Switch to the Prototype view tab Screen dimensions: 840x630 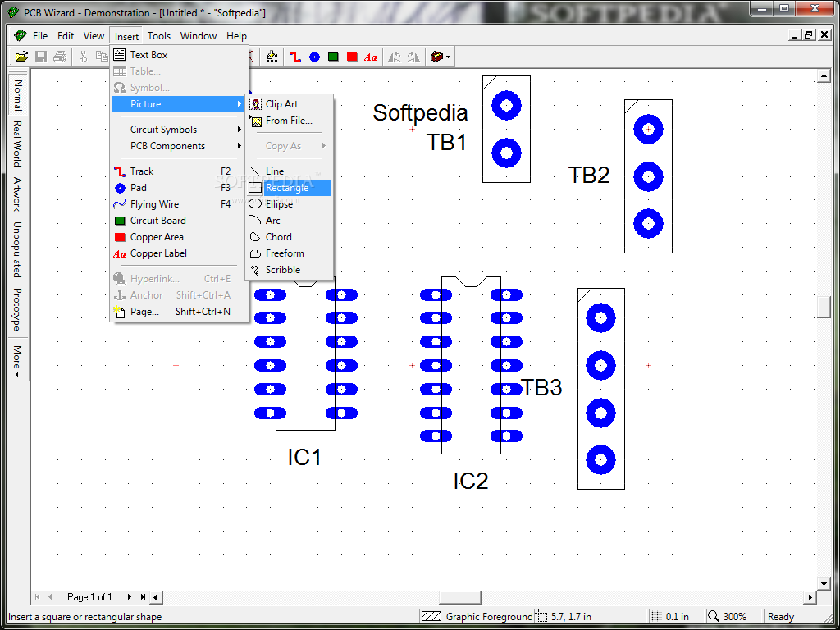point(17,309)
